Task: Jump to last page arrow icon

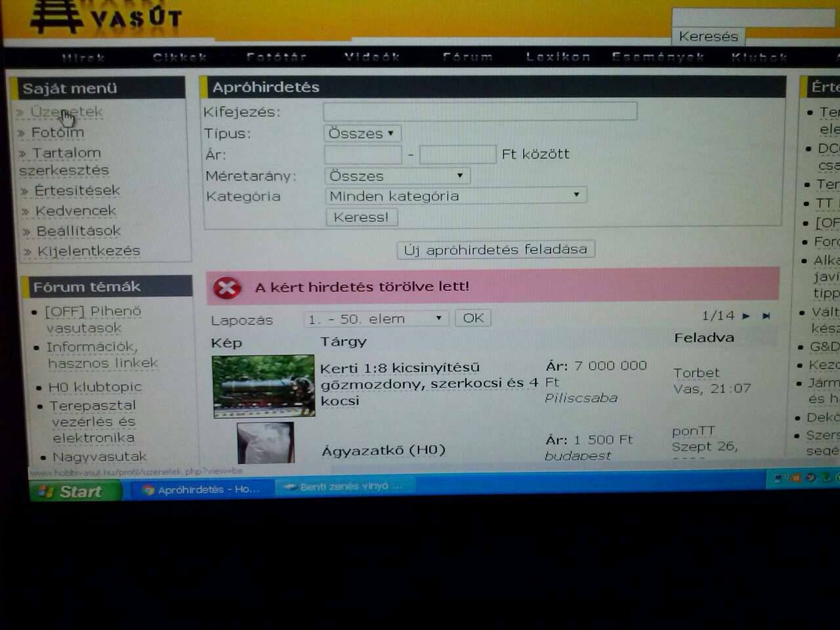Action: coord(766,316)
